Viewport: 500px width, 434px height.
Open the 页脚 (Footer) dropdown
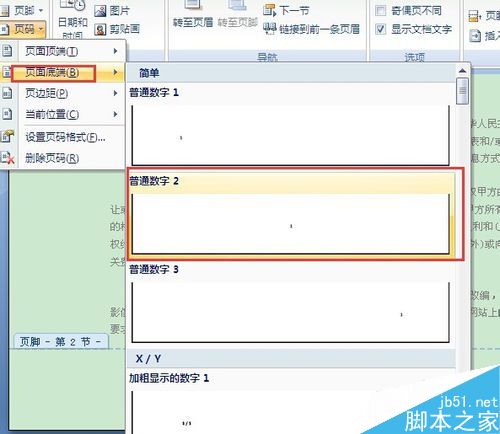23,11
